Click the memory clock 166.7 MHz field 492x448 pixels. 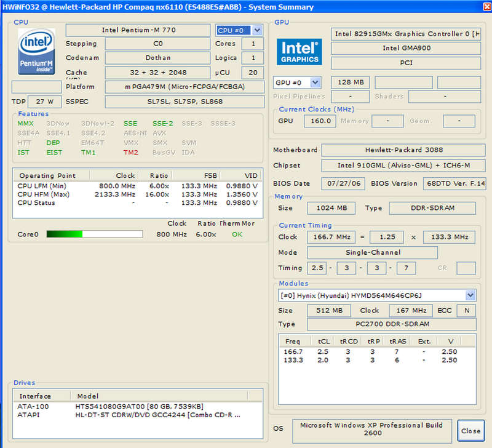point(331,237)
